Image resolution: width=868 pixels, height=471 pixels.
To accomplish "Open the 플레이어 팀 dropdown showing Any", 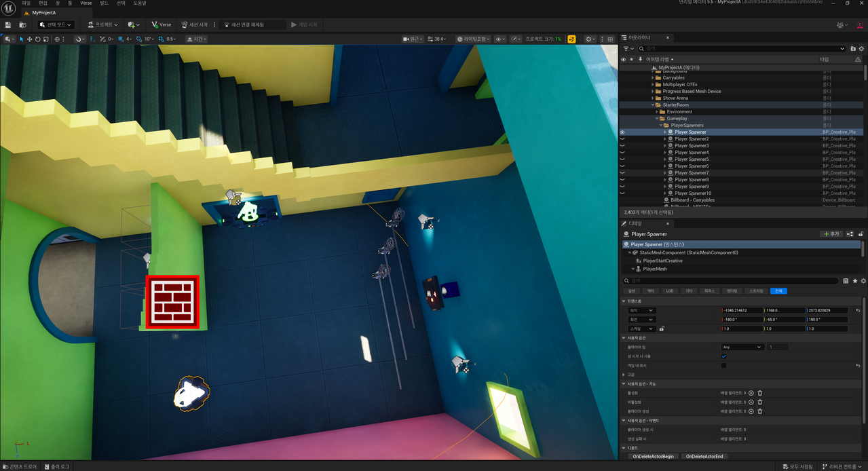I will pyautogui.click(x=742, y=347).
